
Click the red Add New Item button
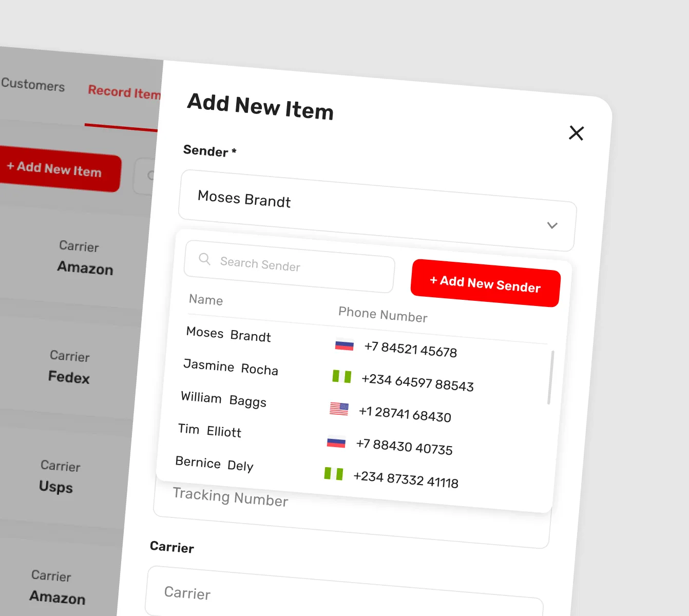pos(60,168)
